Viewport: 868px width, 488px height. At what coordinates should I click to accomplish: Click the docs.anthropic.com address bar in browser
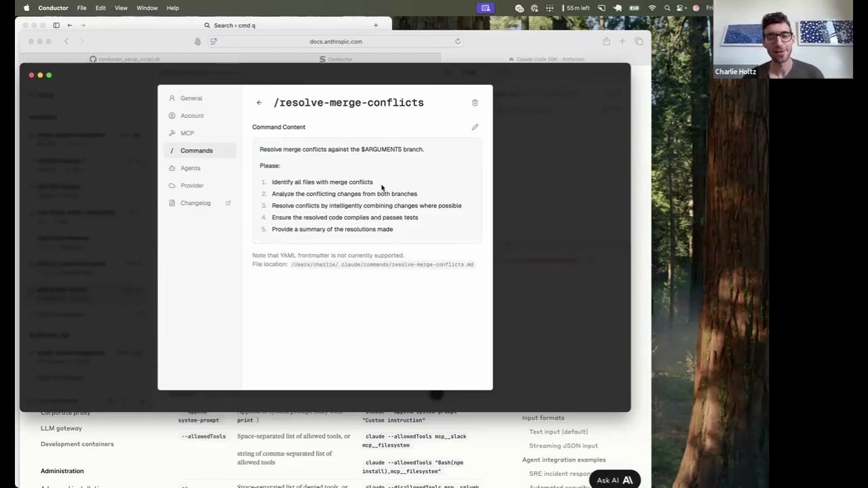[x=336, y=41]
